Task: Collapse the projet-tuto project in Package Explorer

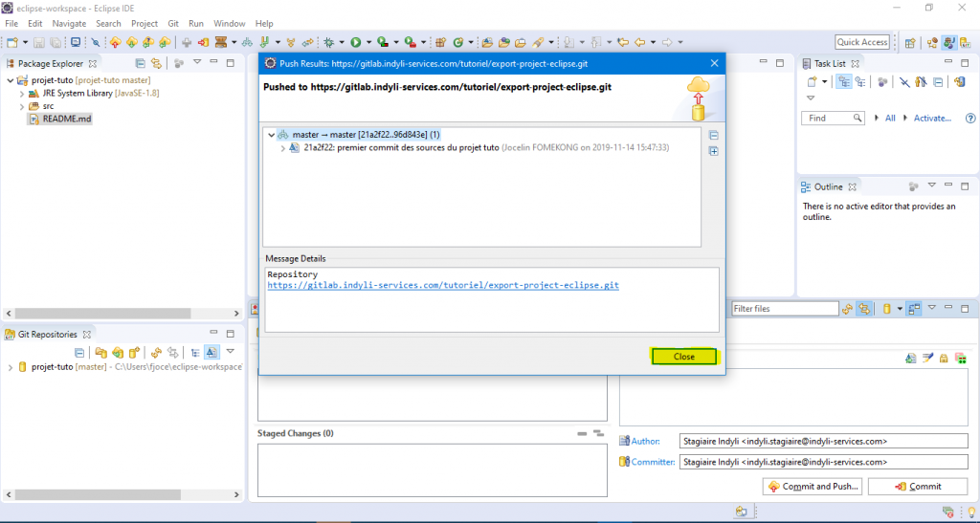Action: click(10, 80)
